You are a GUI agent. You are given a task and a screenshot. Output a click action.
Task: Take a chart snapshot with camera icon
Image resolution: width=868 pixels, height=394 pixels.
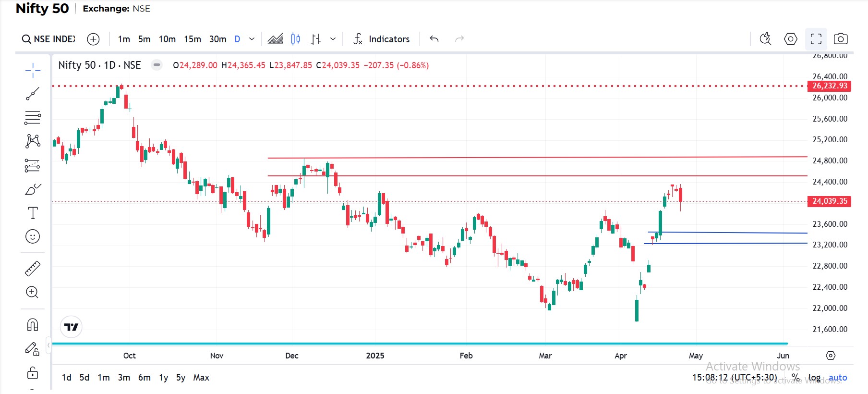click(840, 39)
